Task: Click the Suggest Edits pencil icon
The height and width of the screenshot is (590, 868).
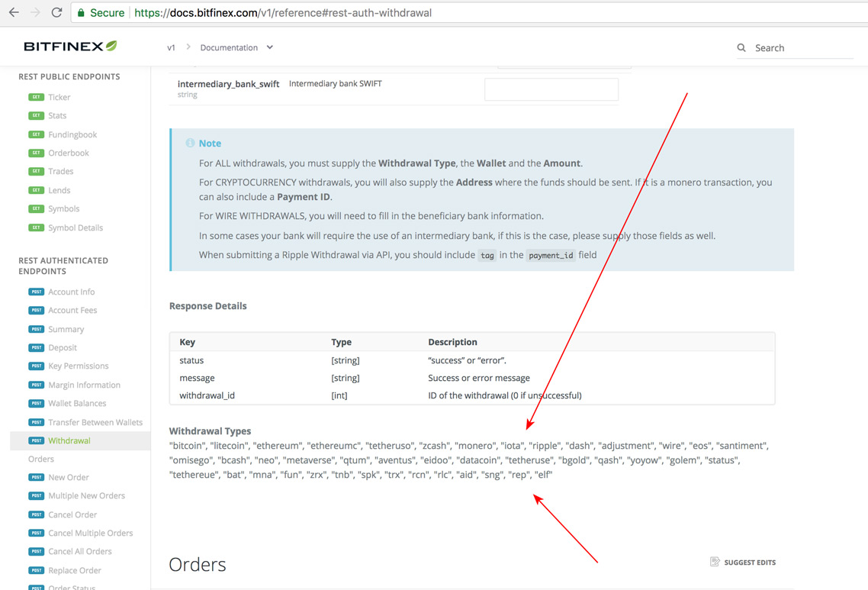Action: click(715, 562)
